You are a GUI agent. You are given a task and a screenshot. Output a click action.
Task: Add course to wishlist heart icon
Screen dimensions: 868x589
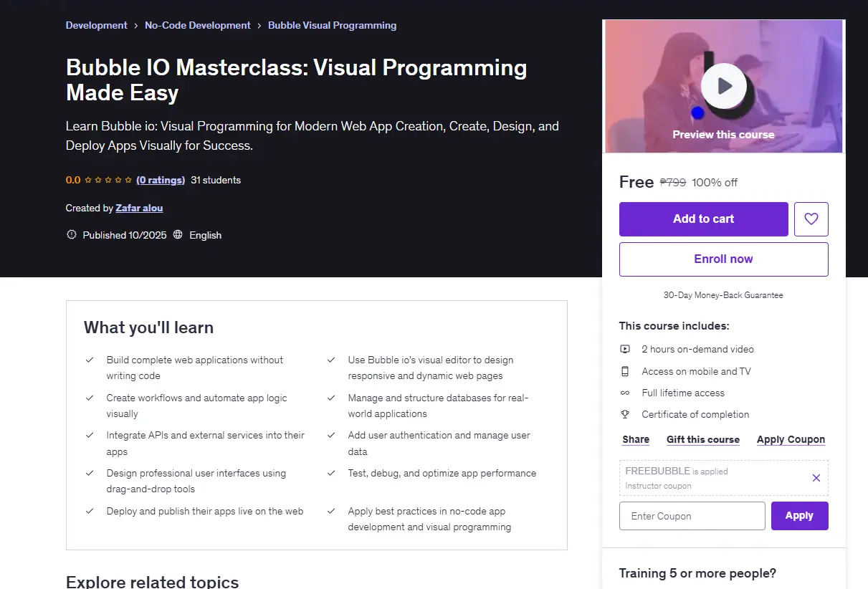tap(811, 219)
